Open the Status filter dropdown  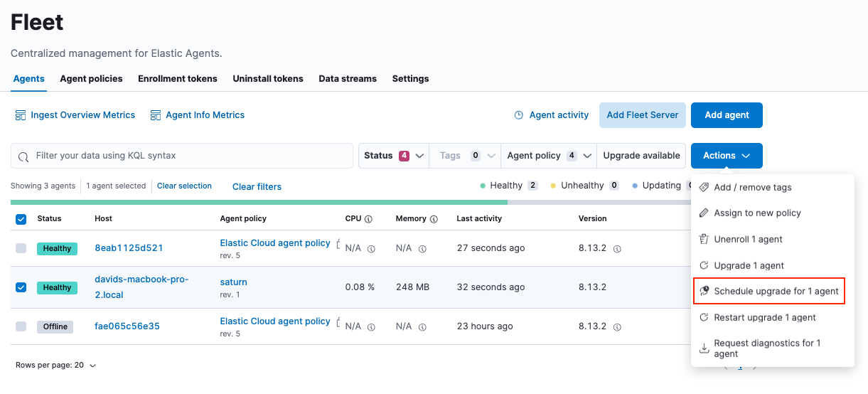(394, 156)
